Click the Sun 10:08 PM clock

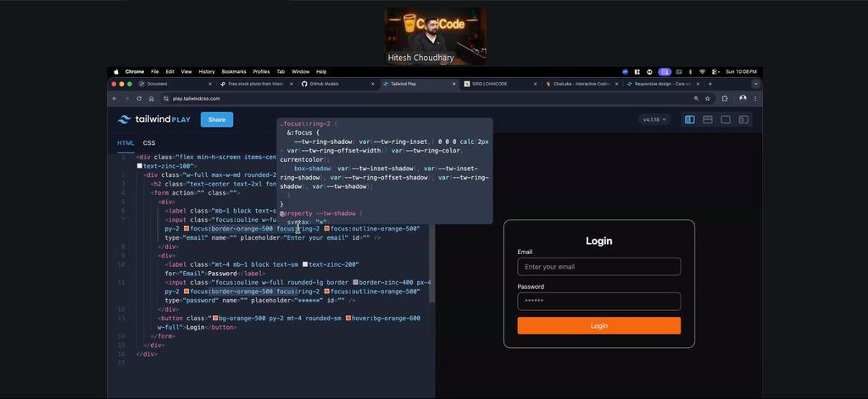point(741,72)
